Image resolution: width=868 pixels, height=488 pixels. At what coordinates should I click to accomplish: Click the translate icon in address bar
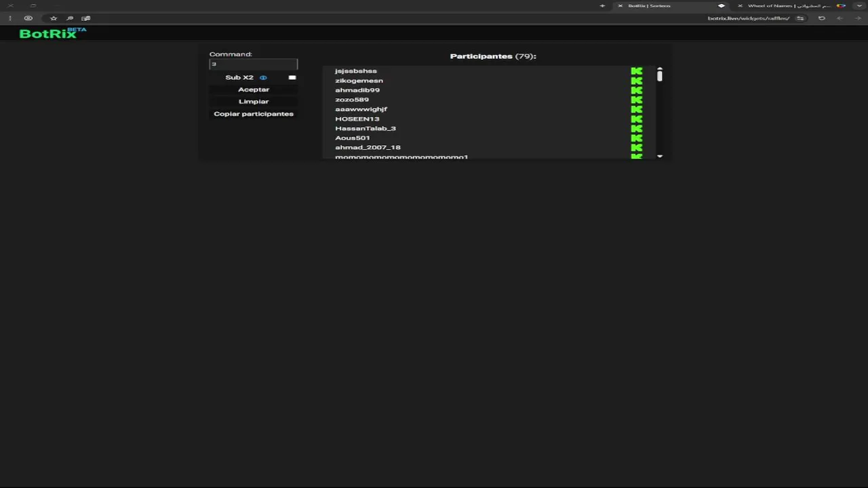[x=86, y=18]
